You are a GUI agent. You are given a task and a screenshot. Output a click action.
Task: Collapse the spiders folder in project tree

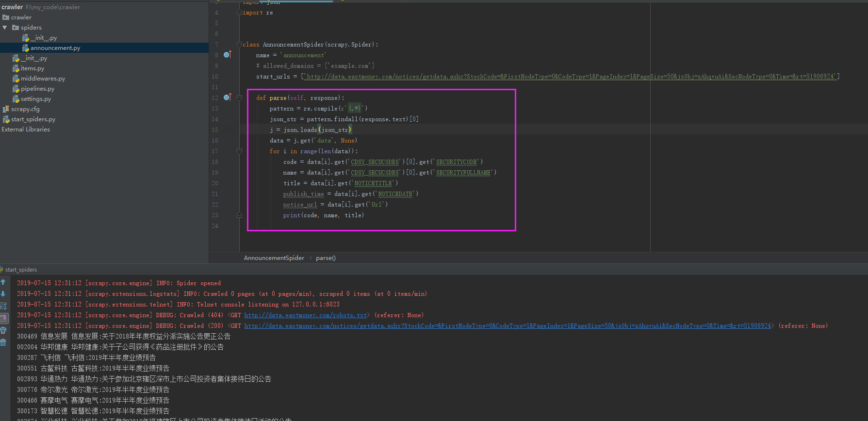(x=5, y=28)
